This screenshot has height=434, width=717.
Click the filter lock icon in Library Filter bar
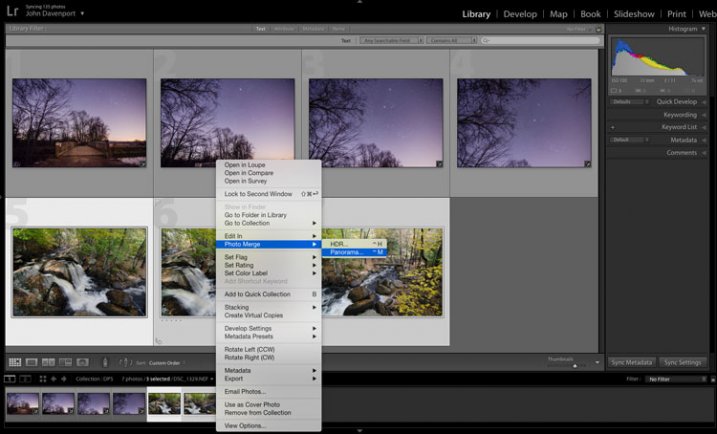coord(597,29)
